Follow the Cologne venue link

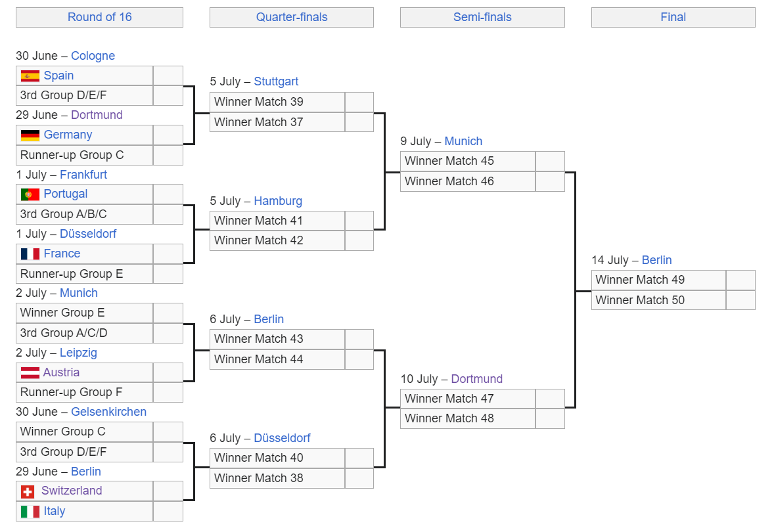pyautogui.click(x=93, y=56)
